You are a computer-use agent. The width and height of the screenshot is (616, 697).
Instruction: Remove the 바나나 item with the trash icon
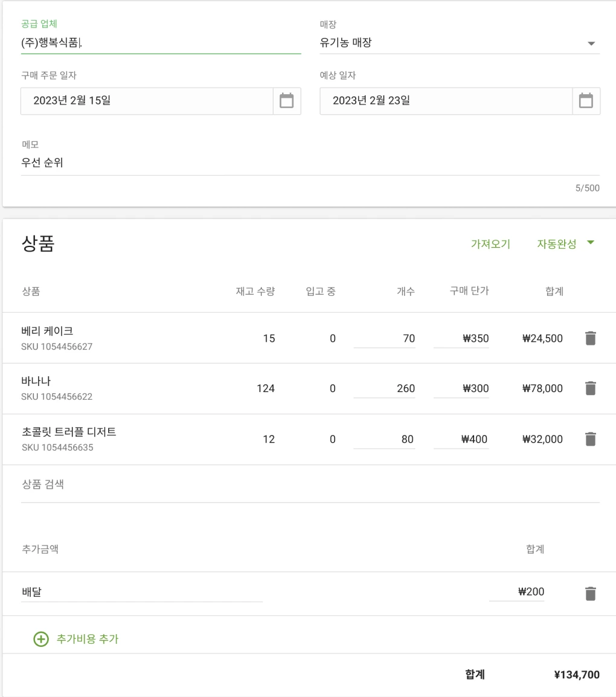[590, 388]
